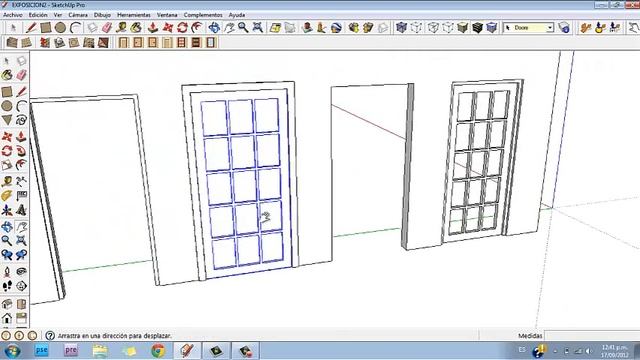The image size is (640, 360).
Task: Open the Ventana menu
Action: [167, 15]
